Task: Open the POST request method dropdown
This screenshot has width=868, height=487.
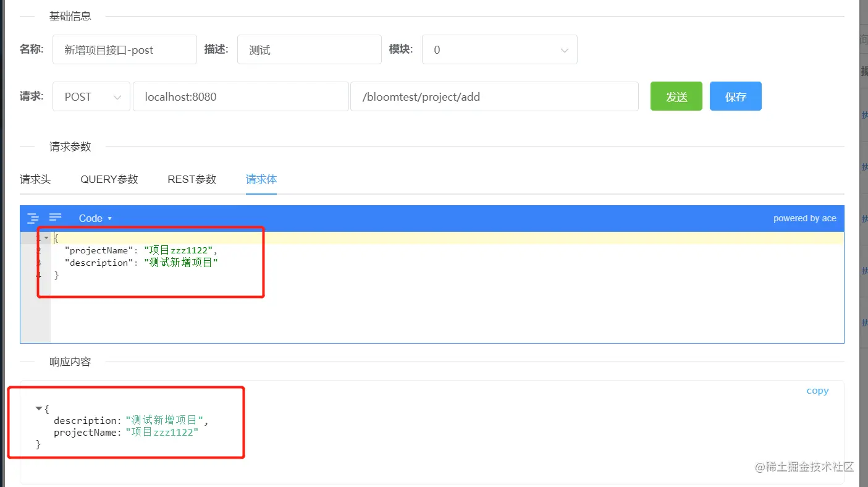Action: [x=91, y=96]
